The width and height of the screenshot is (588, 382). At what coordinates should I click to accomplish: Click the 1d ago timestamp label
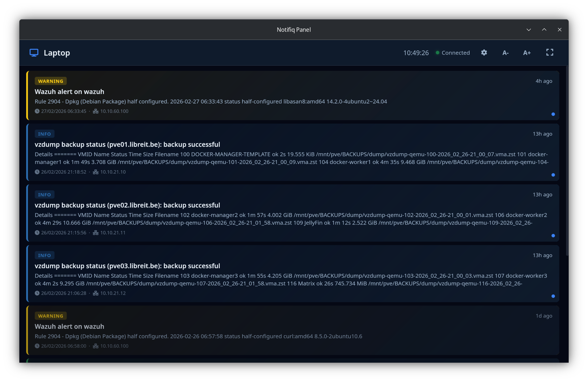coord(544,316)
